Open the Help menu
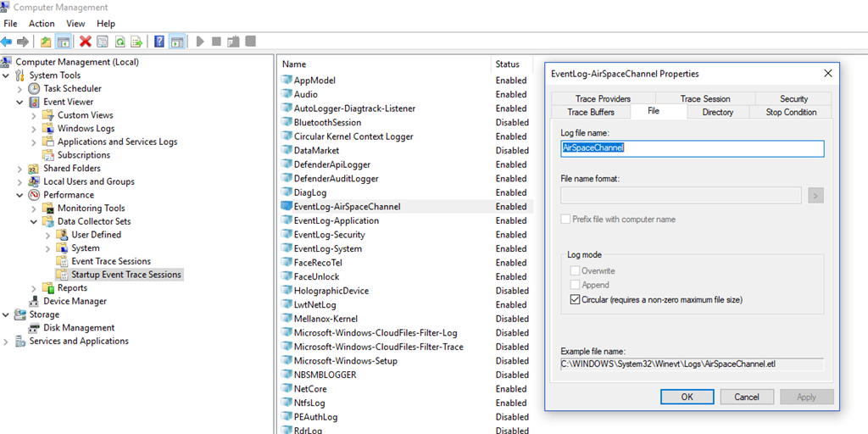This screenshot has height=434, width=868. click(106, 23)
